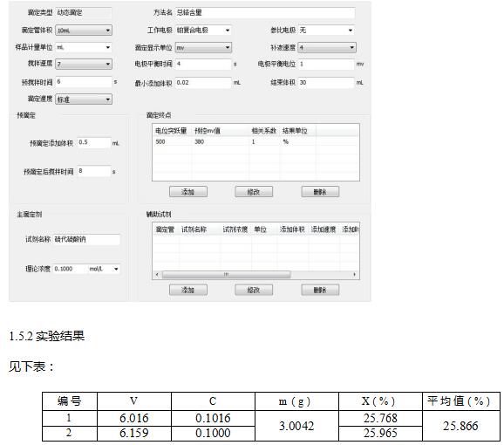Click the 删除 button under 滴定终点

coord(320,192)
